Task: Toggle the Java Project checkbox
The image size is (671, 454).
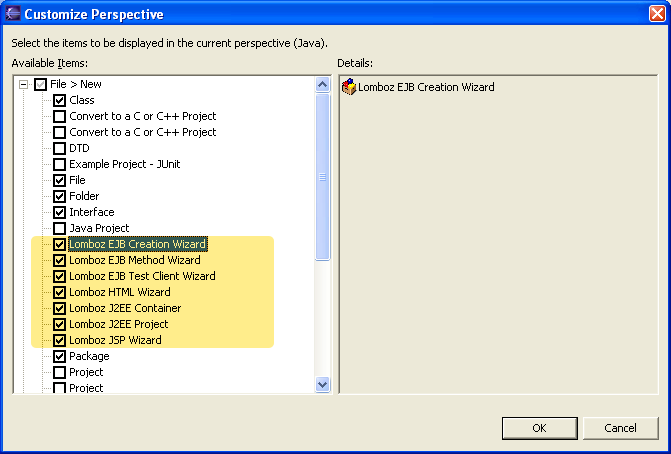Action: tap(60, 229)
